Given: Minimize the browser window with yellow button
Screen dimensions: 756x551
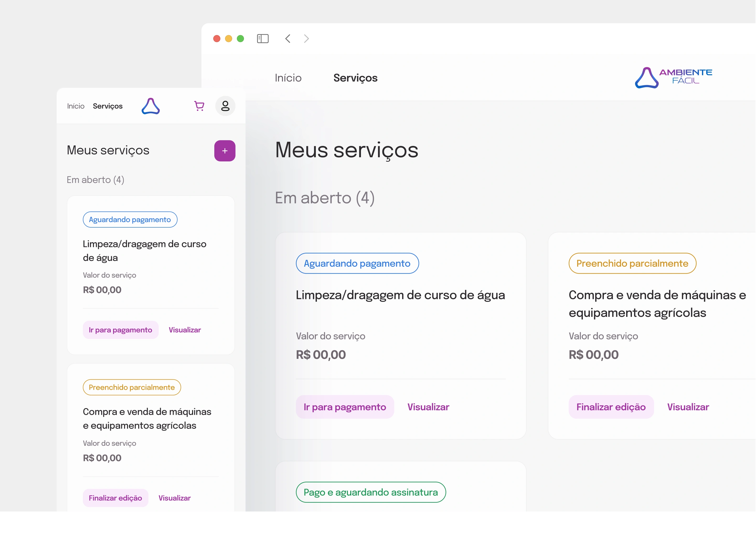Looking at the screenshot, I should coord(229,39).
